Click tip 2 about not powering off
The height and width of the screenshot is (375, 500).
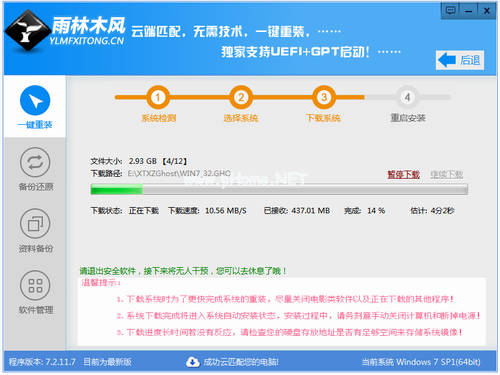(298, 316)
